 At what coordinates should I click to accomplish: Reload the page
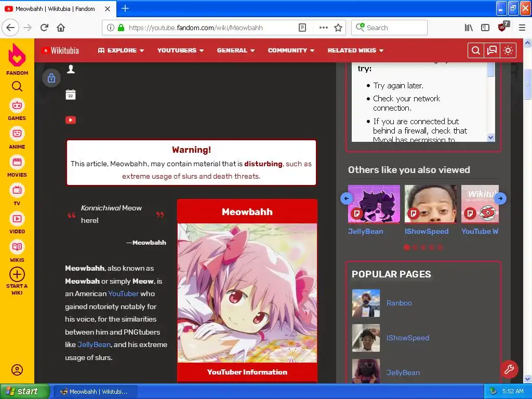tap(44, 28)
